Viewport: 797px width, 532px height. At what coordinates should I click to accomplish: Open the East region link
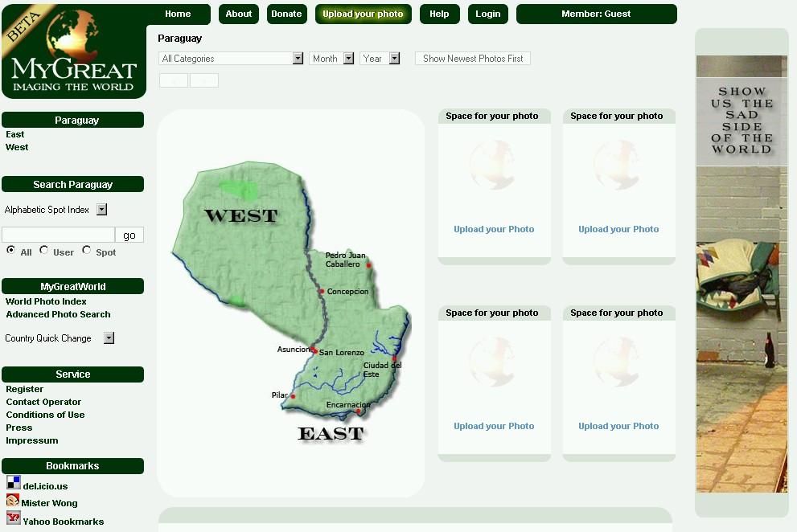pos(14,134)
